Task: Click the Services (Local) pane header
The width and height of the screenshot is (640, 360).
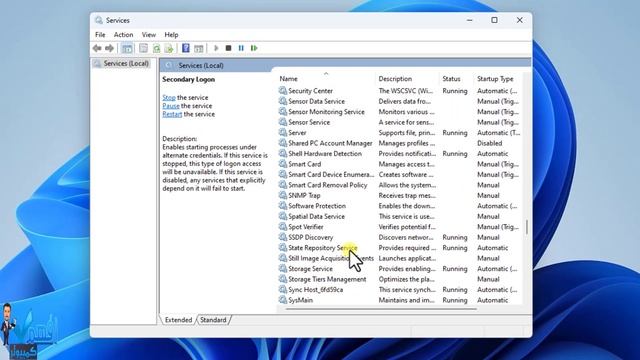Action: click(345, 65)
